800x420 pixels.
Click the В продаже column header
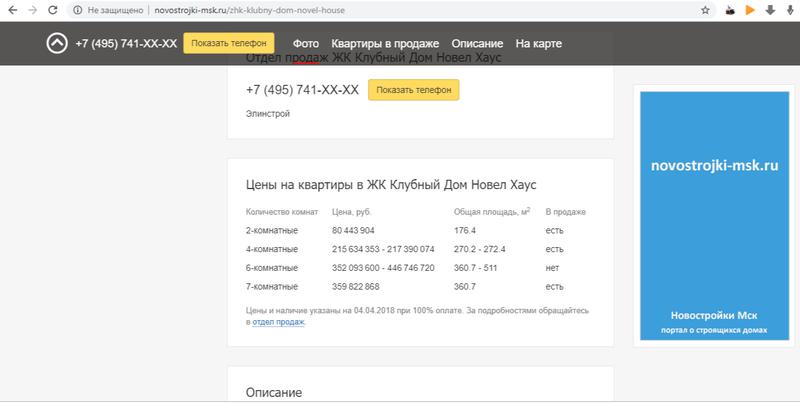click(565, 212)
